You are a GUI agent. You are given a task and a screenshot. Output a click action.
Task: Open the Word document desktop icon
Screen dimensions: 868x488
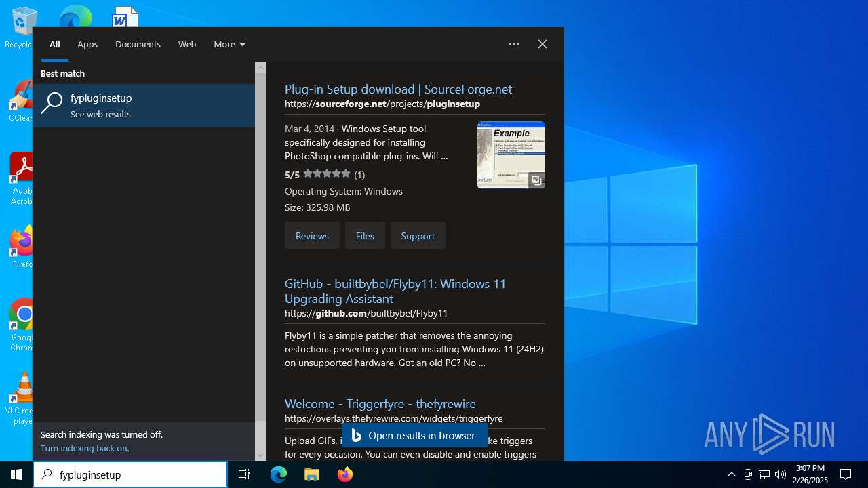(x=125, y=16)
